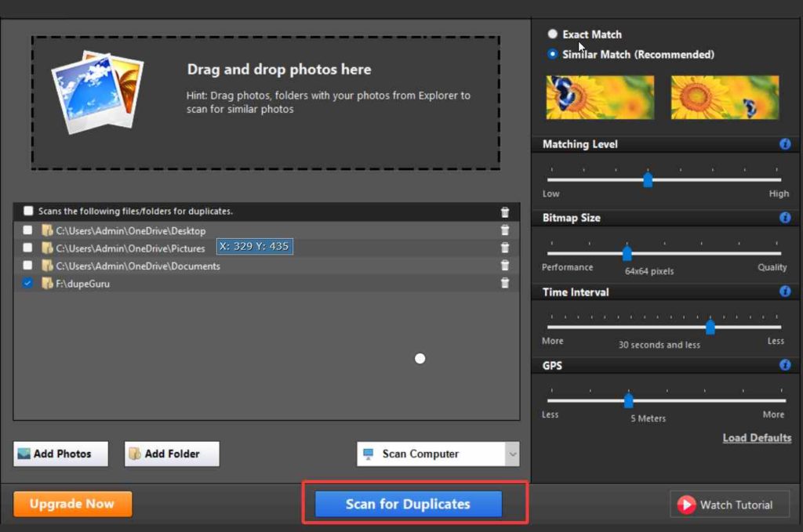The width and height of the screenshot is (803, 532).
Task: Click the folder icon beside OneDrive\Documents
Action: (x=47, y=266)
